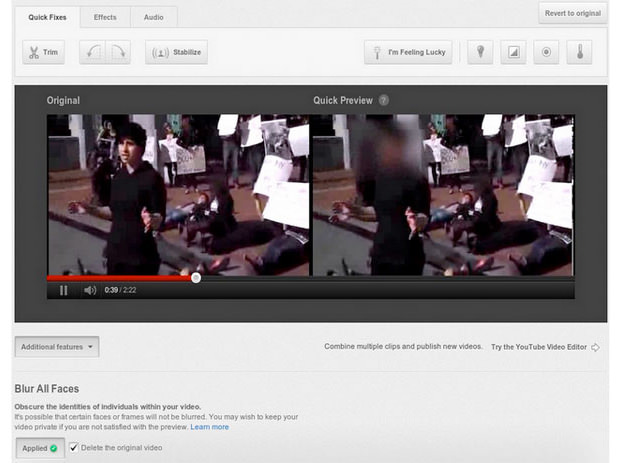Click the video progress scrubber handle

click(x=196, y=278)
